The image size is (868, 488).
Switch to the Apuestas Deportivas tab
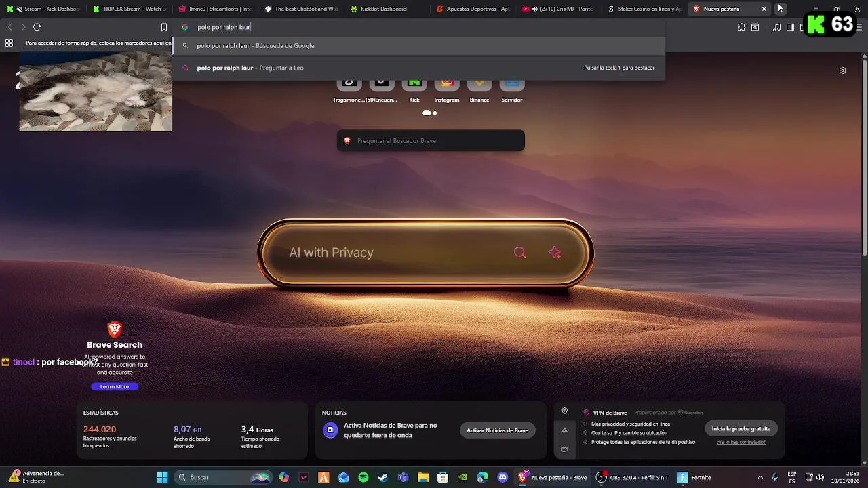(473, 9)
